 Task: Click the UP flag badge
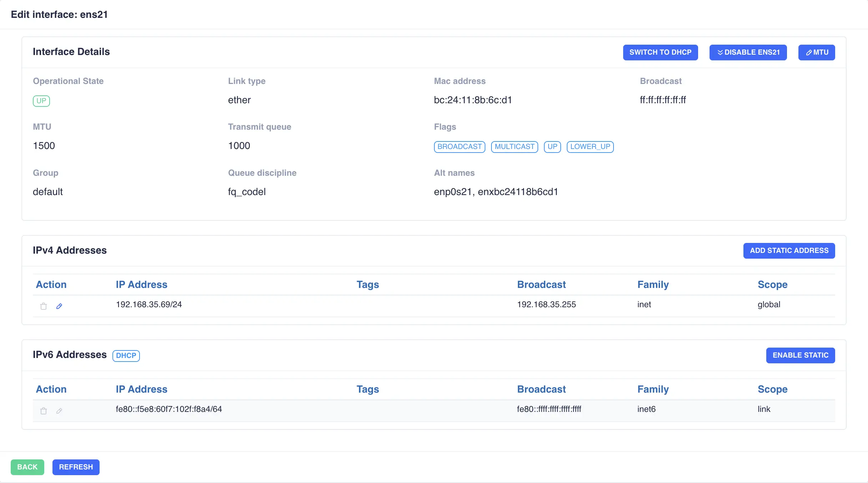pos(552,147)
